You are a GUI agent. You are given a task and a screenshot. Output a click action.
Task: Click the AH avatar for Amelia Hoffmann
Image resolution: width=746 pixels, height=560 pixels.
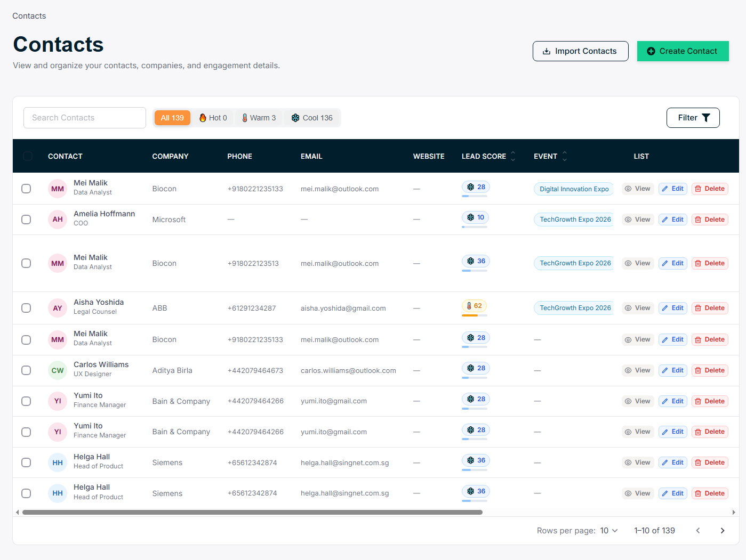click(58, 220)
